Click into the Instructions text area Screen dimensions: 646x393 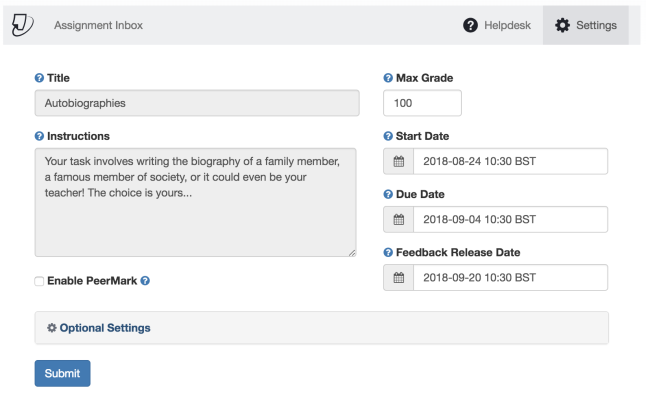click(195, 203)
